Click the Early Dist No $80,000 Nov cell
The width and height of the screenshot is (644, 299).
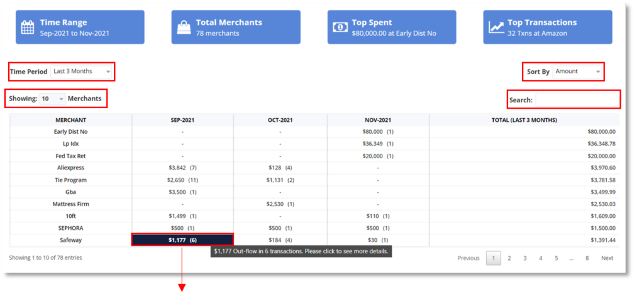pyautogui.click(x=378, y=132)
